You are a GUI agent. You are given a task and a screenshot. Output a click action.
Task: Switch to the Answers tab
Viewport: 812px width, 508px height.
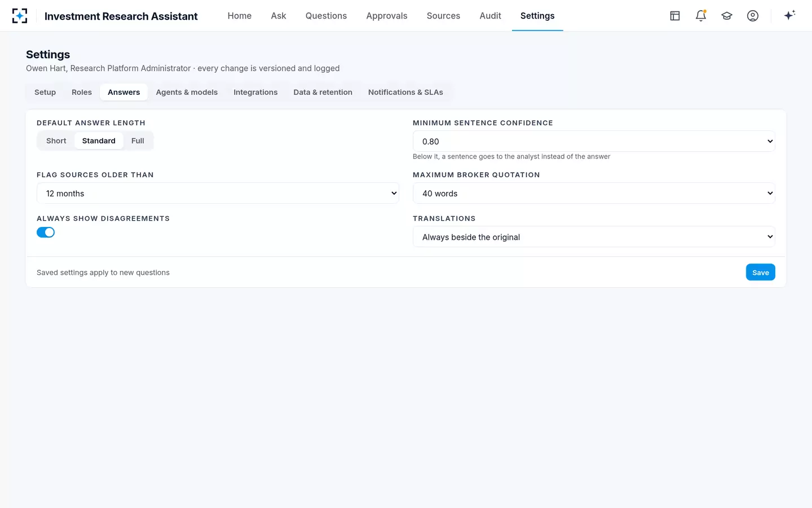123,92
